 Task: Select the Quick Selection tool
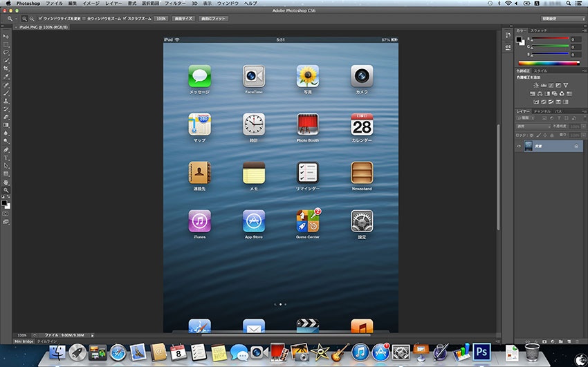point(6,60)
